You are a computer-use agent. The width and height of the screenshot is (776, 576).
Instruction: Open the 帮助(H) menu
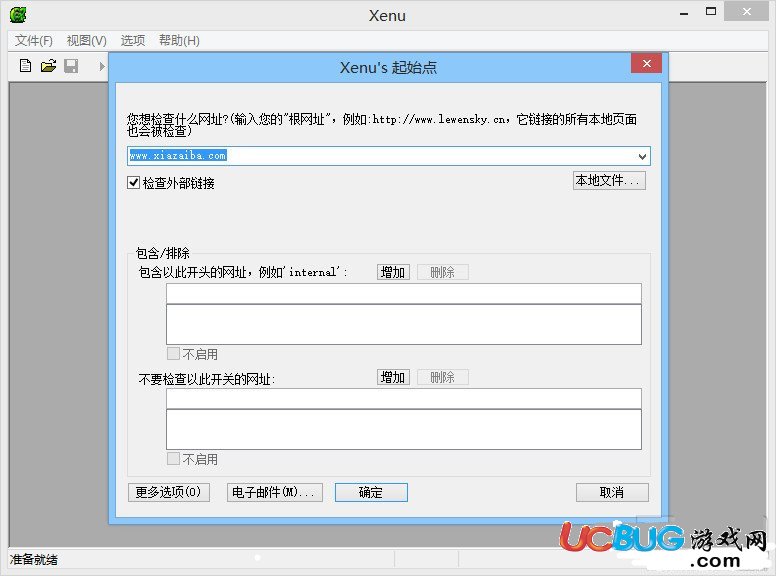point(179,41)
